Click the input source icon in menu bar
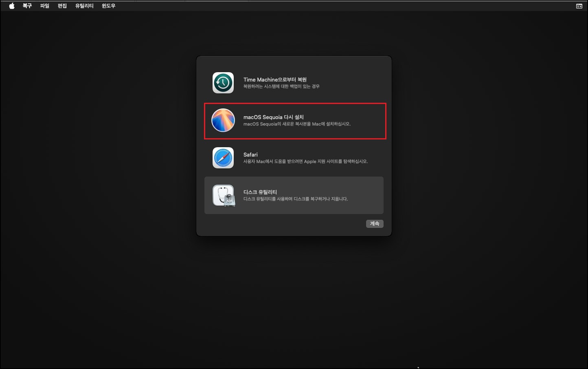 coord(579,6)
